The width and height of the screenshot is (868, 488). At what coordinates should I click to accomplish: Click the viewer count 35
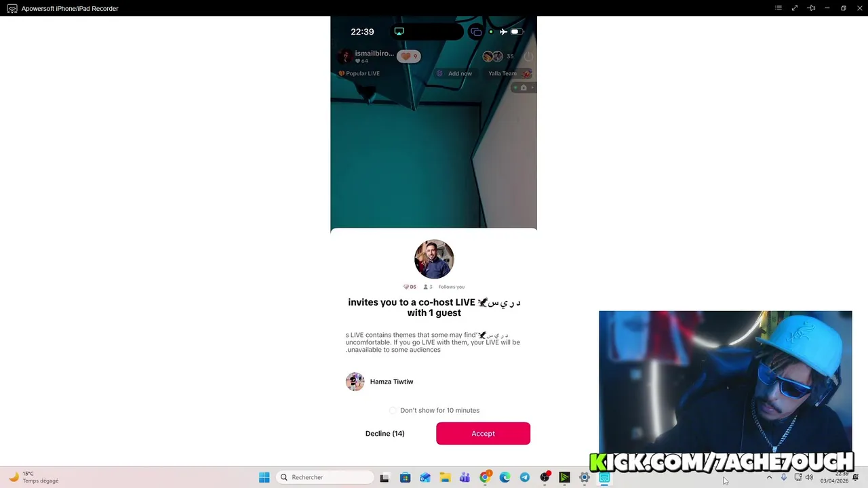click(510, 56)
